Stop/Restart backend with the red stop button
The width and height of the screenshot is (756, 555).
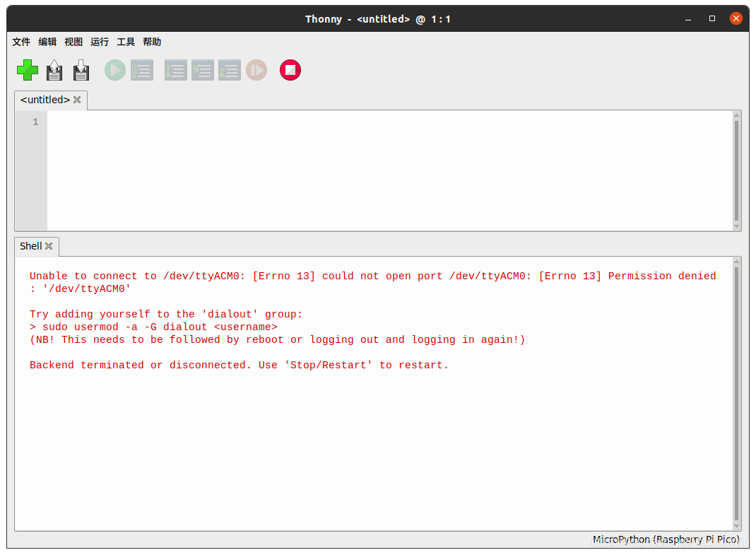click(290, 70)
